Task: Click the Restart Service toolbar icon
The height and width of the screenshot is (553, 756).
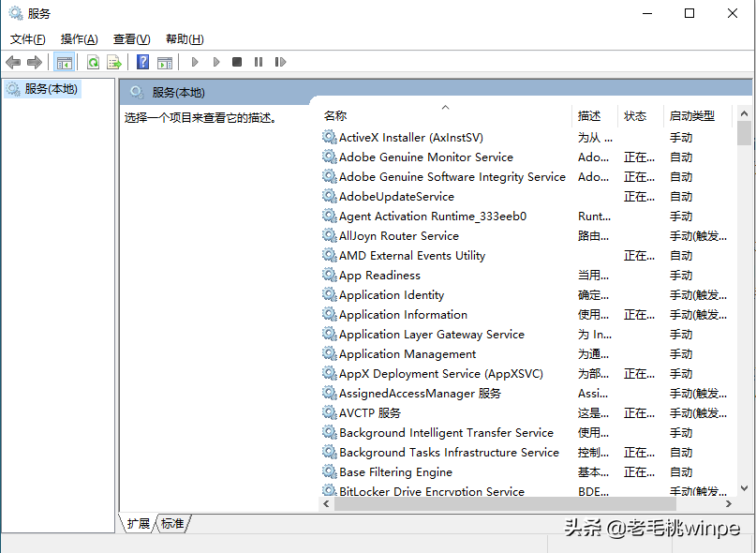Action: click(x=280, y=62)
